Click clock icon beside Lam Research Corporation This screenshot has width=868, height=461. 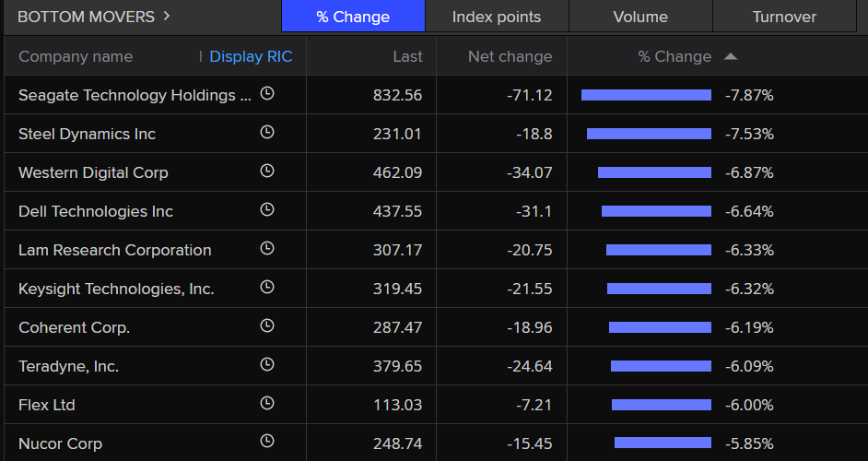[267, 248]
